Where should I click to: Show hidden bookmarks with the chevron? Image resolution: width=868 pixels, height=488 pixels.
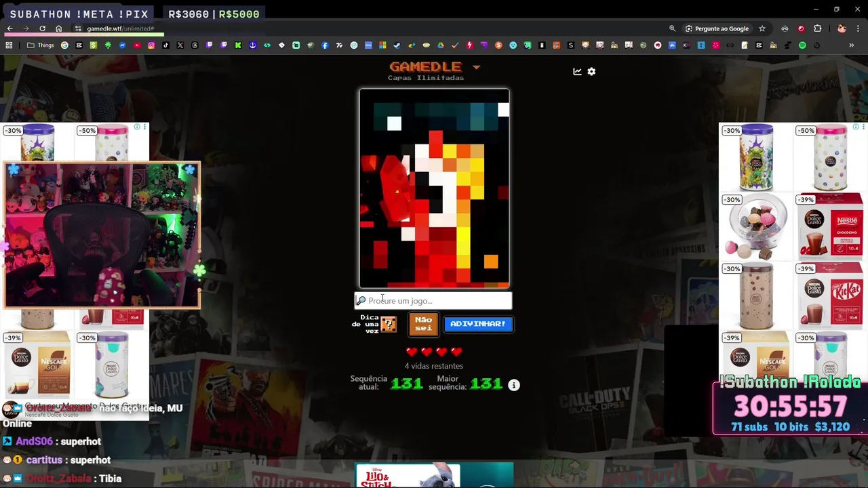click(x=851, y=45)
